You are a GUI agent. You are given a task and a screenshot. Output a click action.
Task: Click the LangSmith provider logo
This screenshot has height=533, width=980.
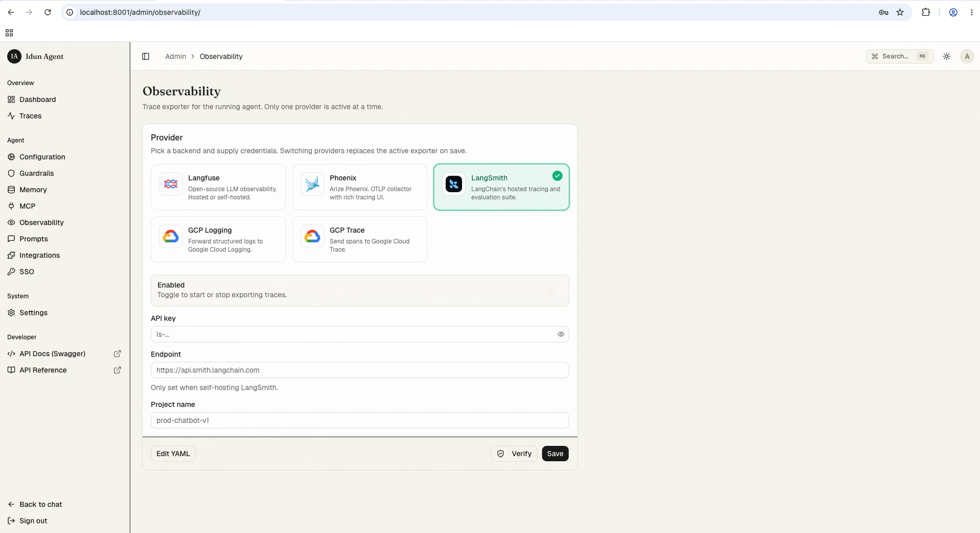[x=454, y=184]
